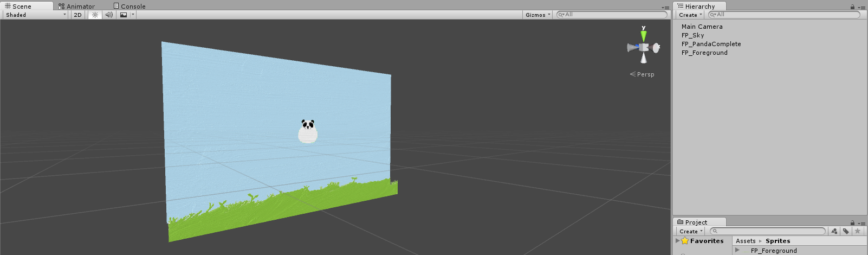
Task: Click the Hierarchy Create button
Action: click(x=690, y=15)
